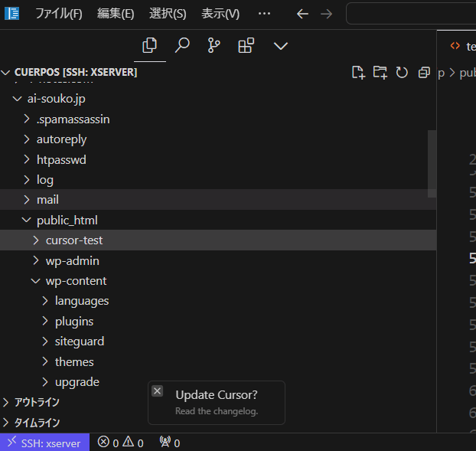Open the 選択(S) menu

(168, 14)
